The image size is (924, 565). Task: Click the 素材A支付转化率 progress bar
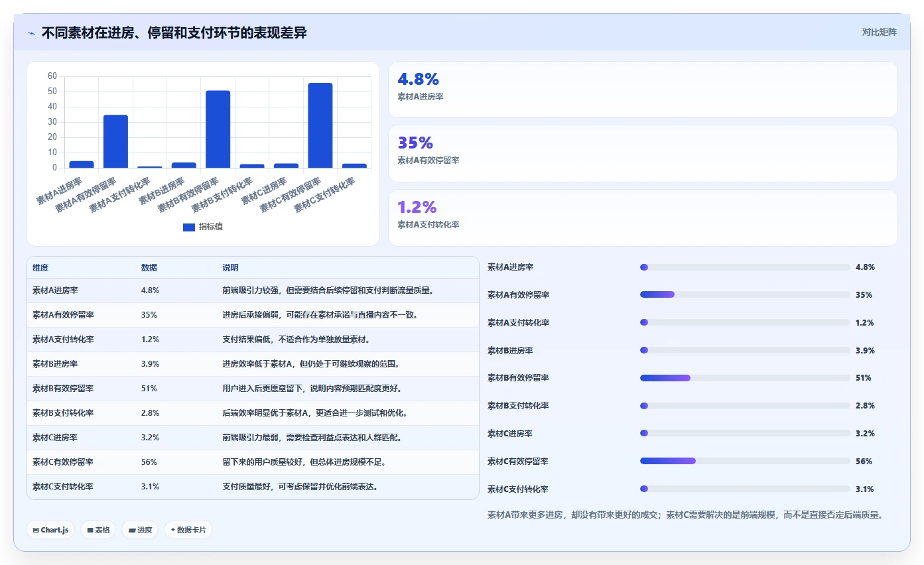745,322
